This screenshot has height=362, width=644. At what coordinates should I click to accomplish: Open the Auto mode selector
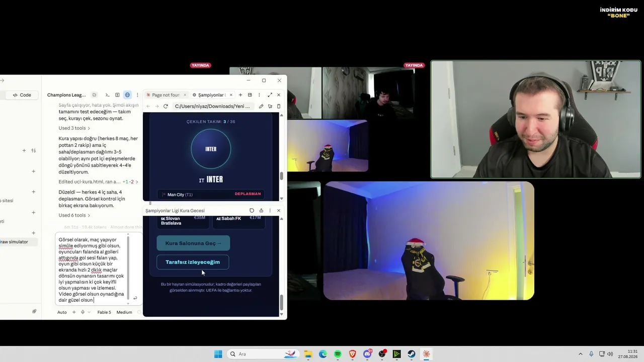pos(62,312)
